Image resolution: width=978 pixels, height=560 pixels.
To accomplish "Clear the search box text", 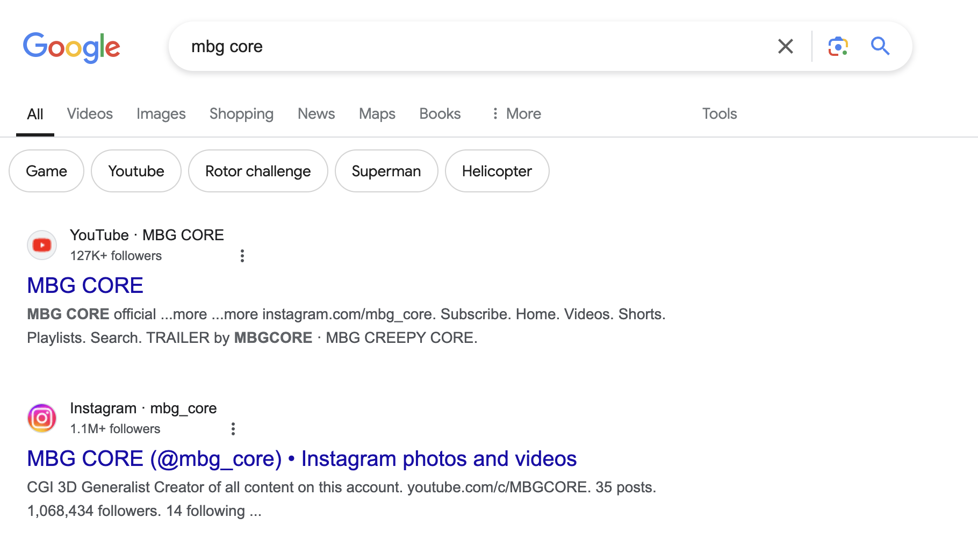I will pos(785,47).
